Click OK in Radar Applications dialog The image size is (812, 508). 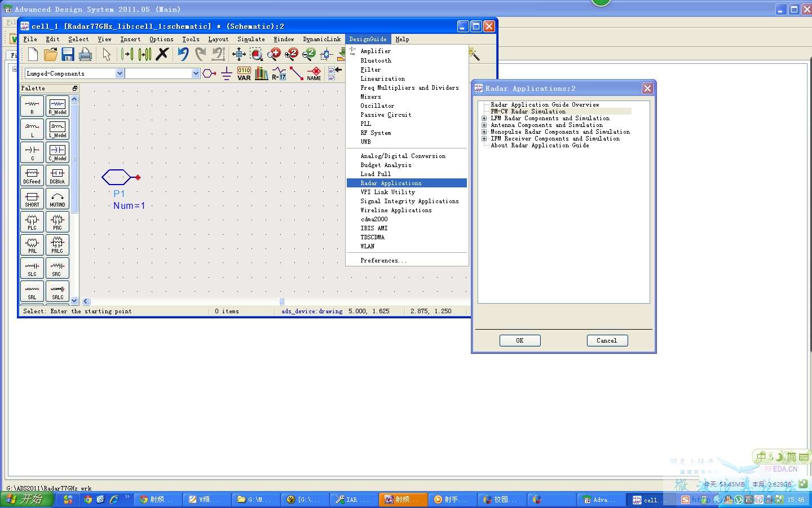tap(520, 340)
